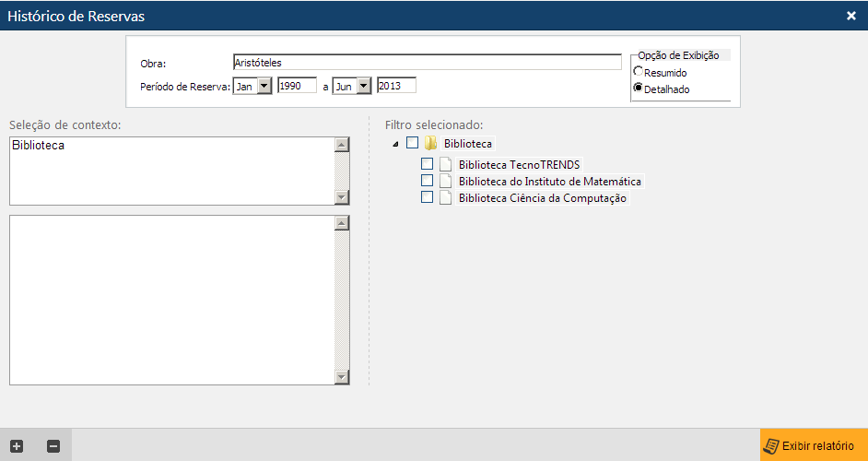Check the Biblioteca root checkbox

[412, 143]
